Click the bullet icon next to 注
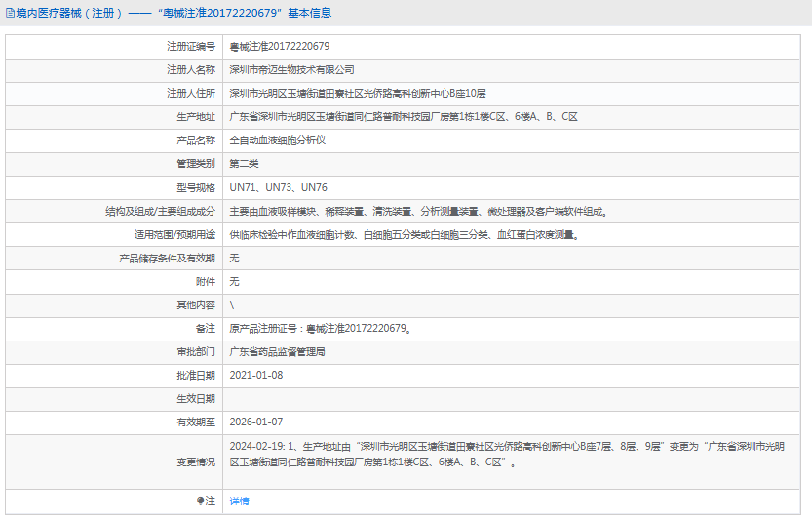Viewport: 812px width, 522px height. [201, 501]
